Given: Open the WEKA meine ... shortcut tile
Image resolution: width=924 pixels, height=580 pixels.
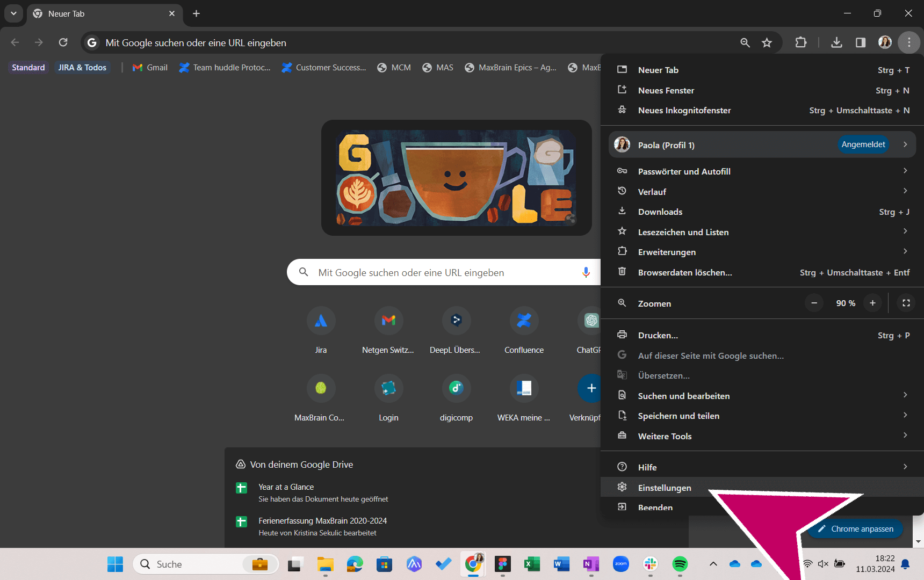Looking at the screenshot, I should coord(524,398).
